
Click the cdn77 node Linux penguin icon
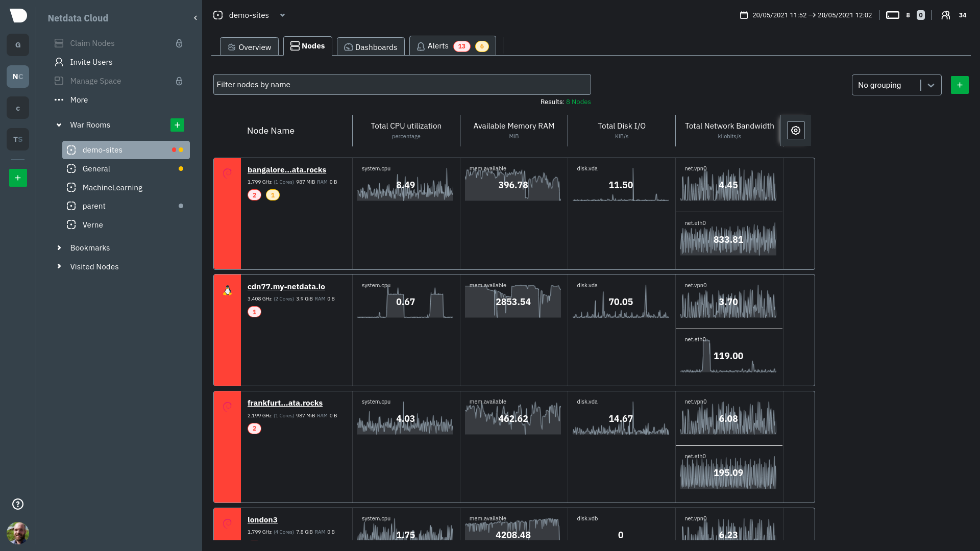pyautogui.click(x=228, y=290)
